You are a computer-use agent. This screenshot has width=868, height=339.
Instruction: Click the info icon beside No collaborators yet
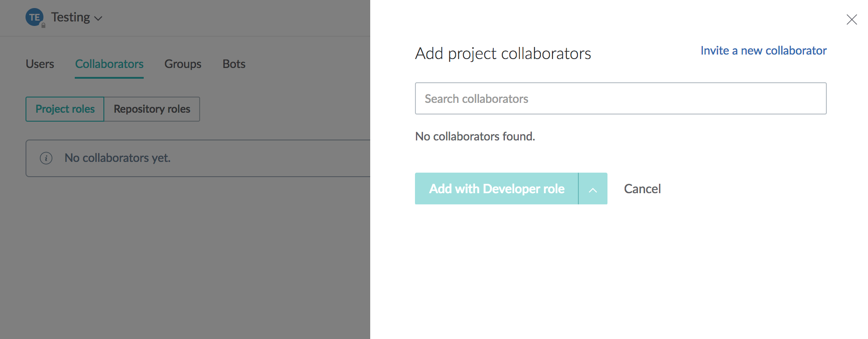coord(46,158)
